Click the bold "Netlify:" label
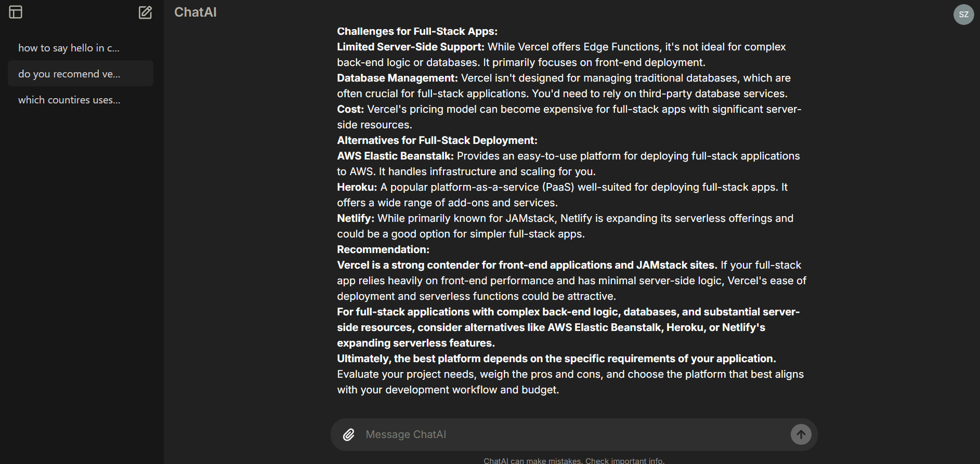The height and width of the screenshot is (464, 980). point(356,218)
